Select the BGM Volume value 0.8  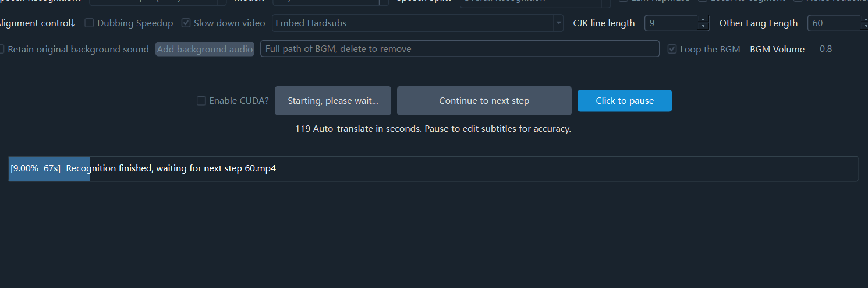point(826,49)
